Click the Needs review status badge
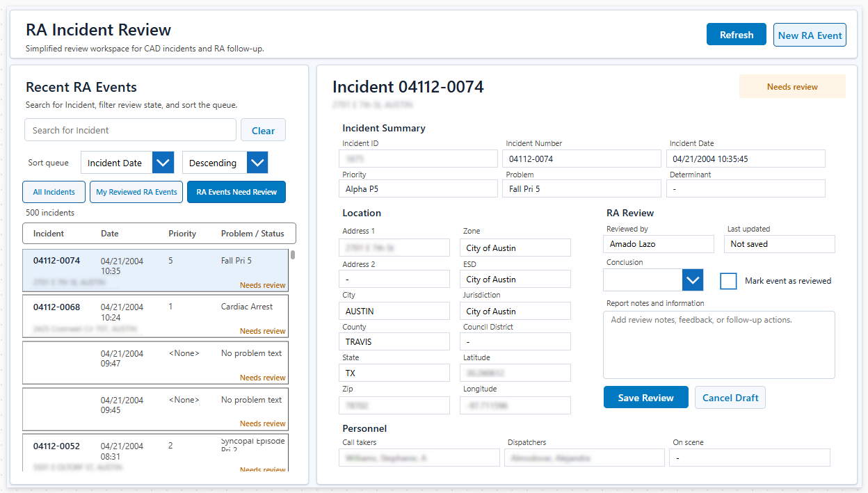 pos(792,86)
